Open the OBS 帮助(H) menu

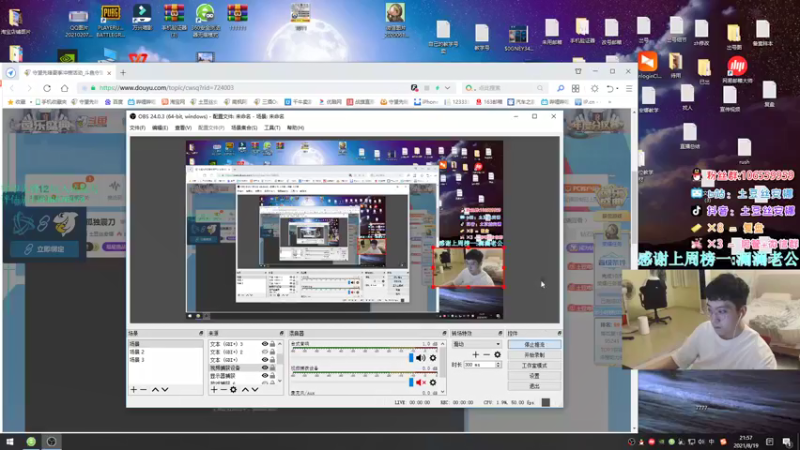(295, 128)
